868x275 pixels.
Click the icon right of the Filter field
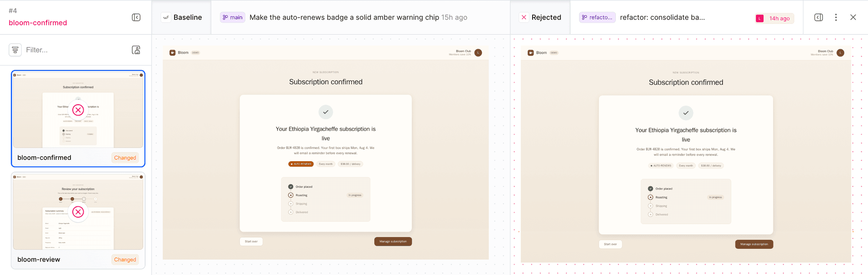point(136,50)
